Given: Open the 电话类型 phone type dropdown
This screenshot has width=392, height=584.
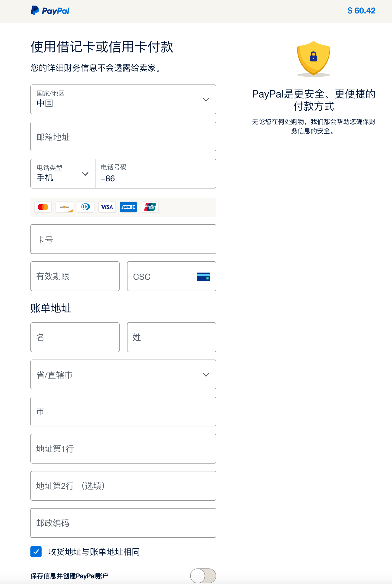Looking at the screenshot, I should (x=63, y=174).
